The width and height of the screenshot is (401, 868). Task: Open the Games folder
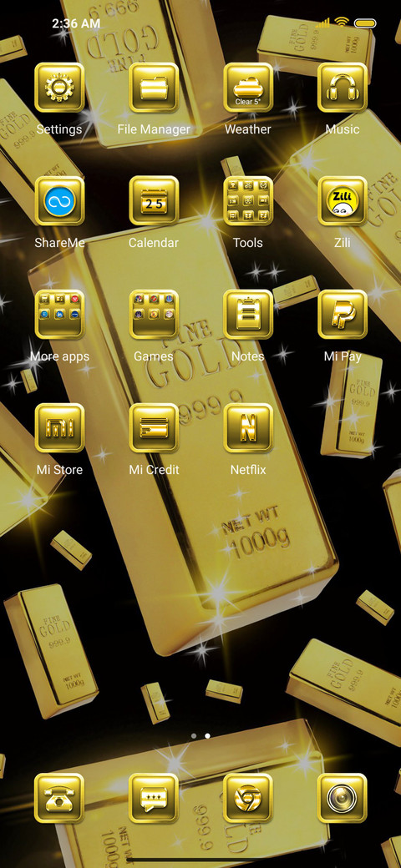tap(154, 315)
